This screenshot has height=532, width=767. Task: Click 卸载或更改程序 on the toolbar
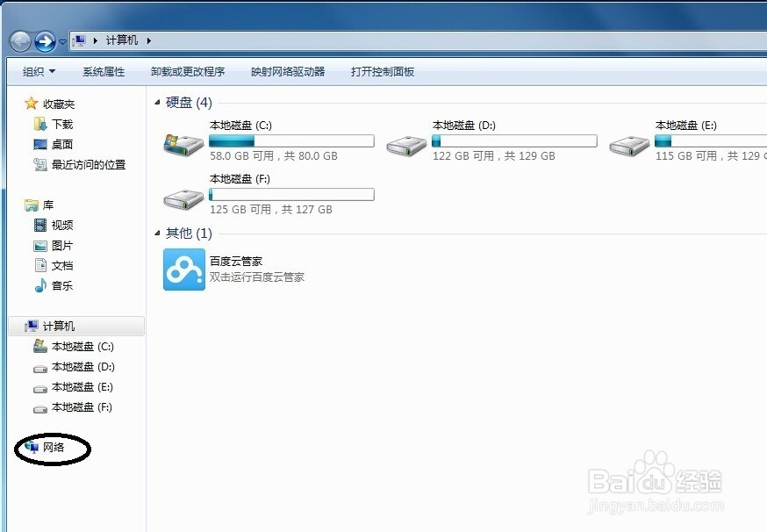(188, 71)
